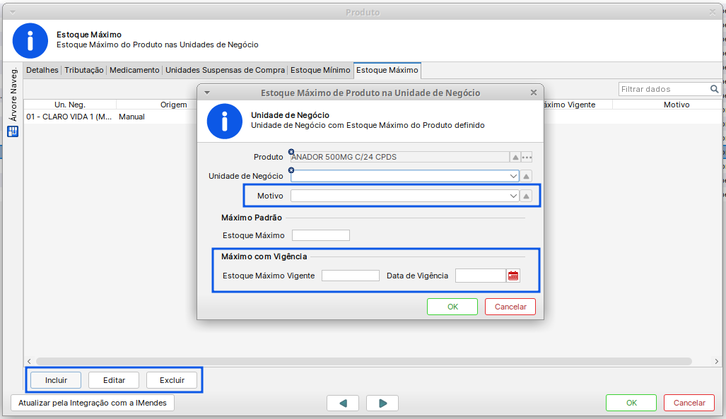The width and height of the screenshot is (726, 419).
Task: Open the Medicamento tab
Action: [134, 70]
